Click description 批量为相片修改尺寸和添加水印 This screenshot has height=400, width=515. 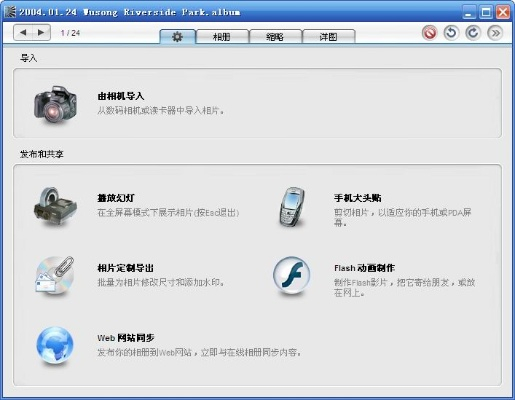161,282
